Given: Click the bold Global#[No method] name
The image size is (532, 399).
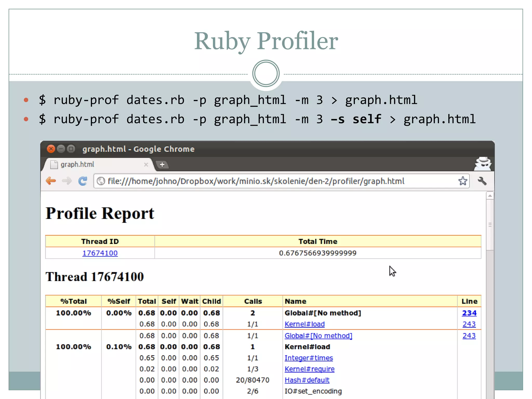Looking at the screenshot, I should pos(323,313).
